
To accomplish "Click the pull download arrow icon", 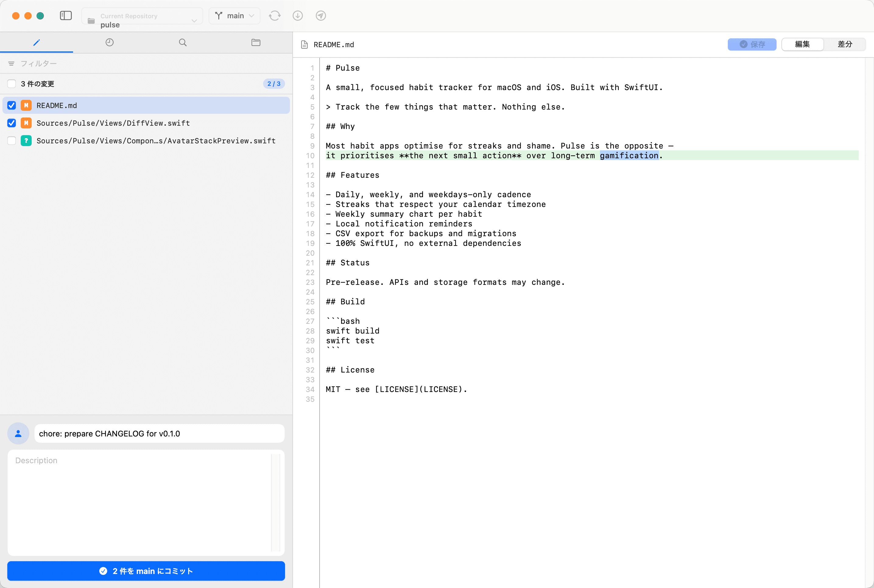I will 298,16.
